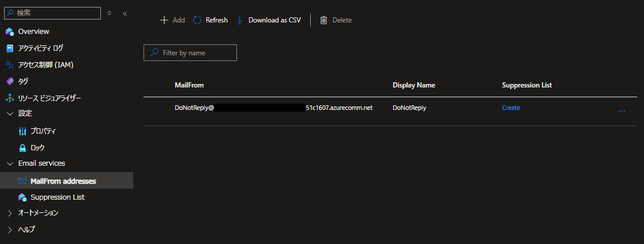The height and width of the screenshot is (244, 644).
Task: Collapse the 設定 section
Action: [10, 113]
